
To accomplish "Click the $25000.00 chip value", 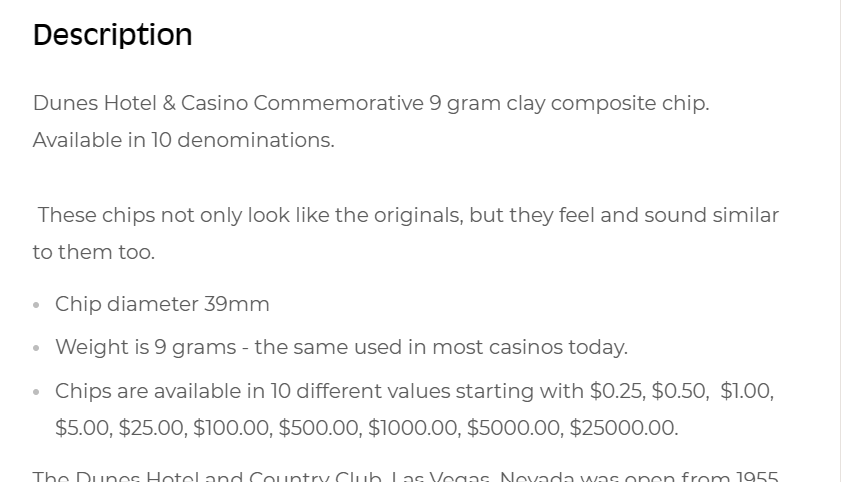I will pos(624,428).
